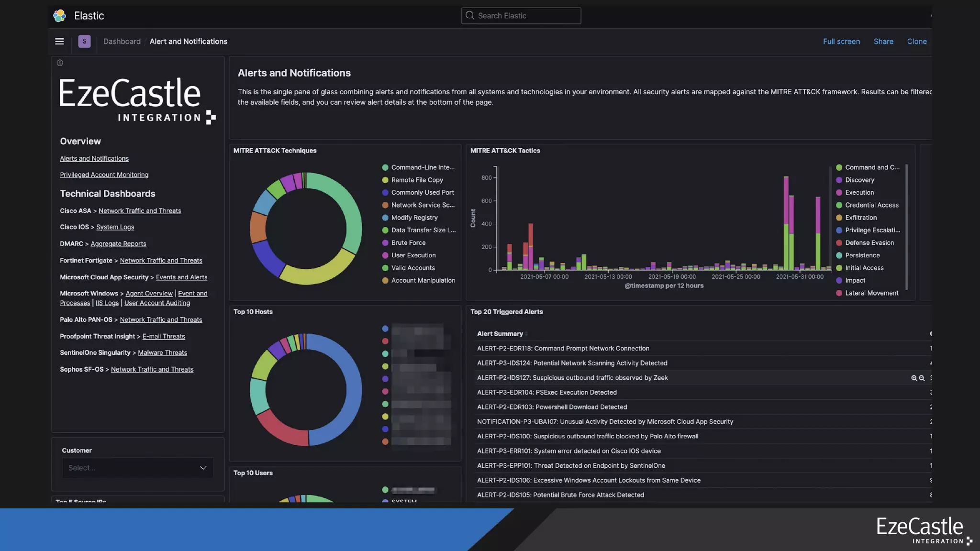Toggle Discovery series in Tactics legend
Image resolution: width=980 pixels, height=551 pixels.
tap(859, 180)
